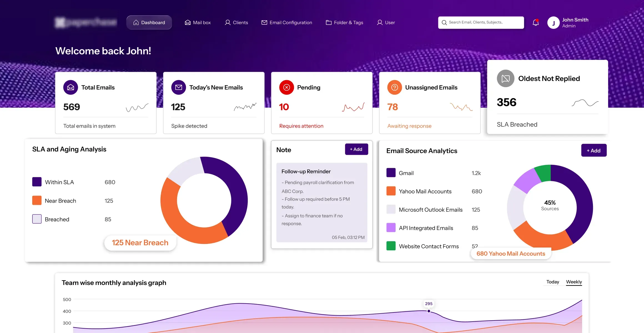Screen dimensions: 644x333
Task: Go to Mail box in navigation
Action: pos(198,22)
